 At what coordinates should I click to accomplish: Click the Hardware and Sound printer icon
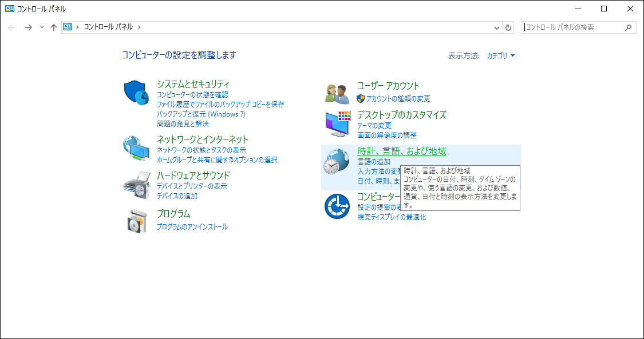(136, 184)
